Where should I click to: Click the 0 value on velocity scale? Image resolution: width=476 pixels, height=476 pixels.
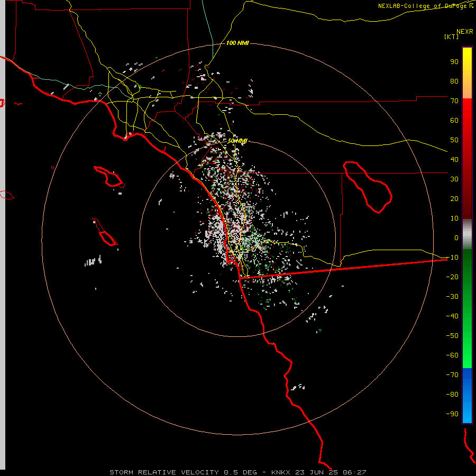456,237
